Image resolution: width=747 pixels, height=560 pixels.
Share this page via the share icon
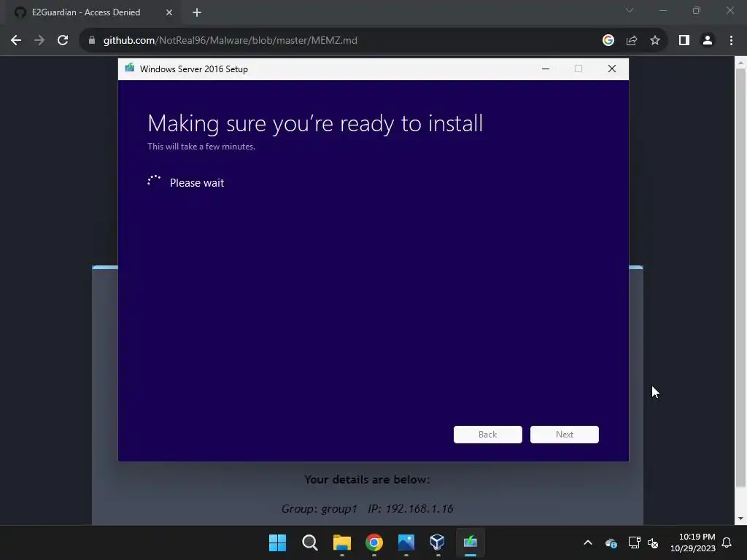click(632, 41)
